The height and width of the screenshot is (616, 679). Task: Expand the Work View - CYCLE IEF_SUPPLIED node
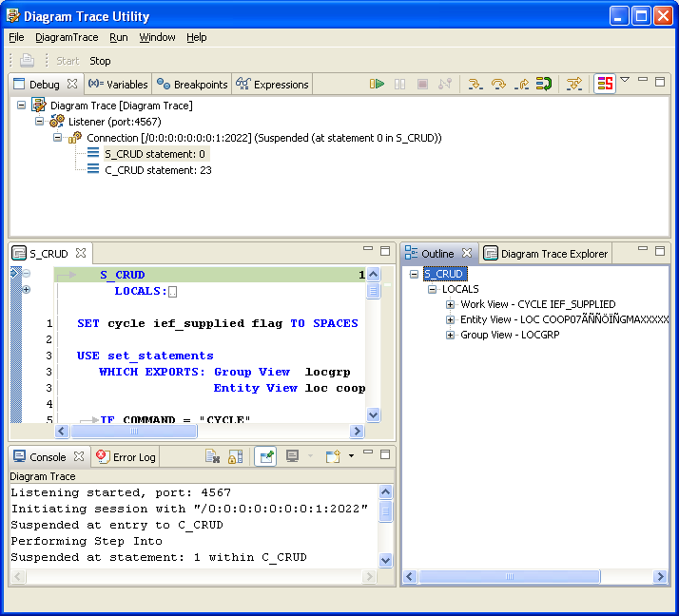click(451, 305)
